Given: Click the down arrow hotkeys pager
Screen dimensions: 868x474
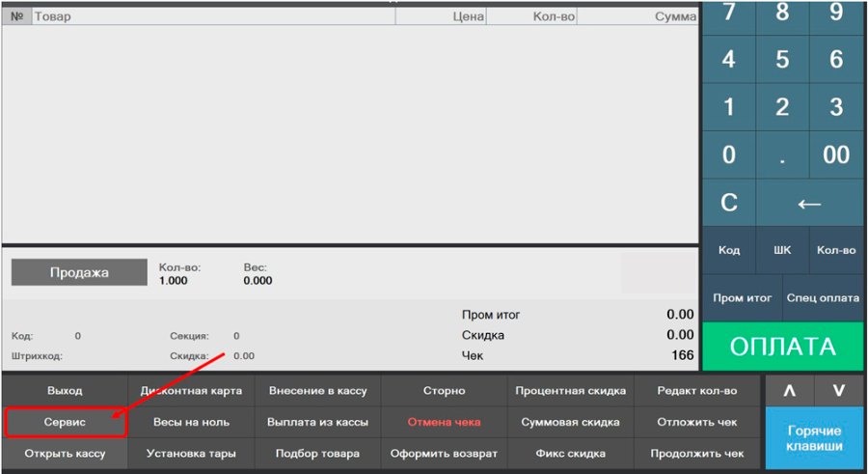Looking at the screenshot, I should click(839, 390).
